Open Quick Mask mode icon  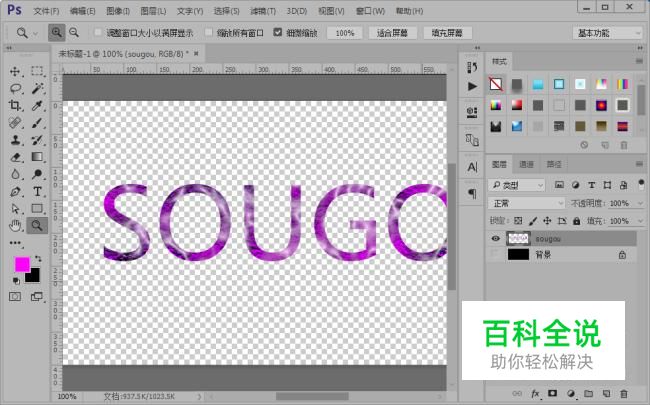pyautogui.click(x=15, y=297)
